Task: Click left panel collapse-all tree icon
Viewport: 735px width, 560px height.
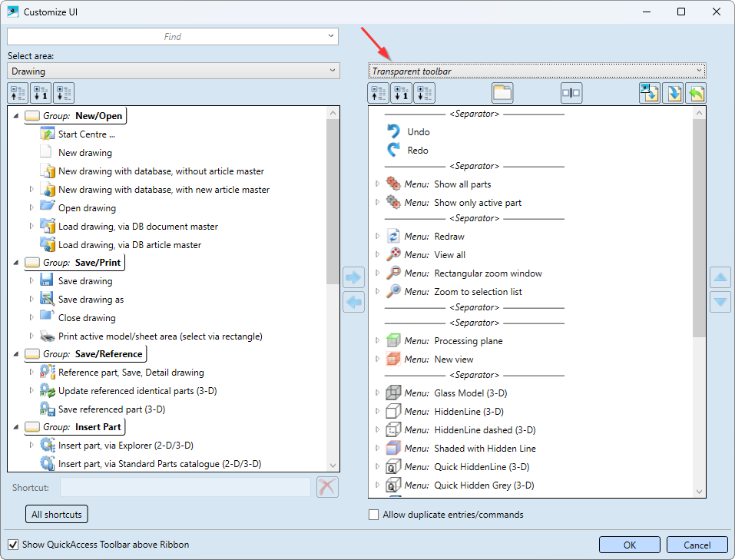Action: [18, 93]
